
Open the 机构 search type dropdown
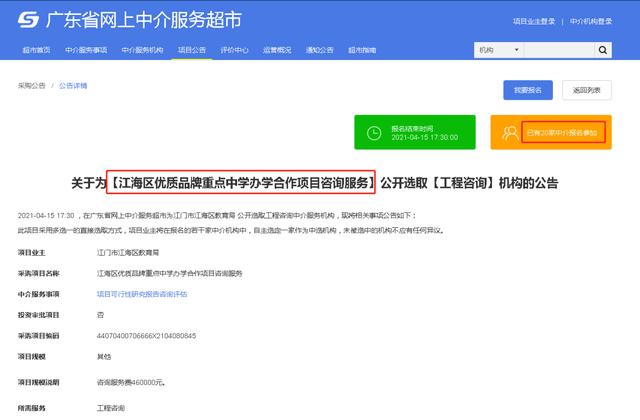click(499, 50)
